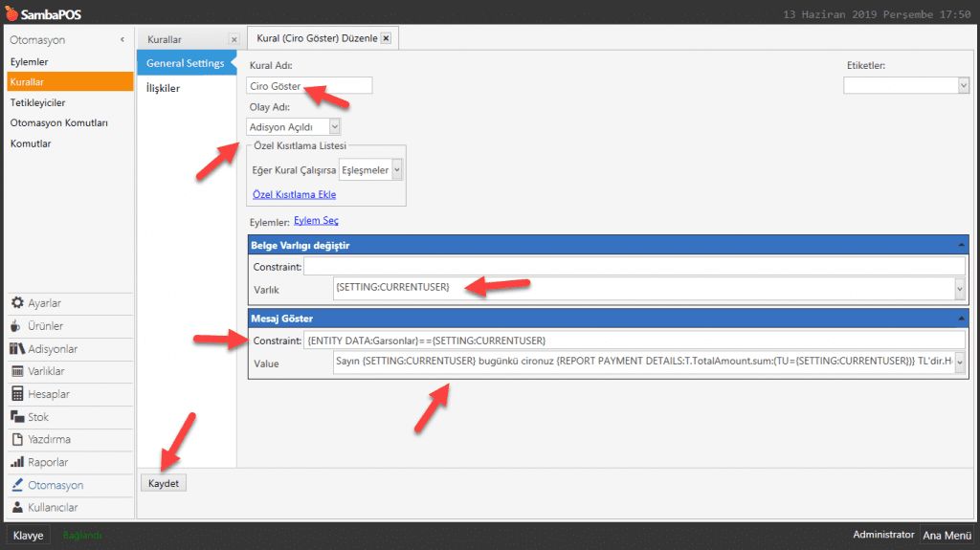The width and height of the screenshot is (980, 550).
Task: Collapse the Otomasyon sidebar panel
Action: 122,39
